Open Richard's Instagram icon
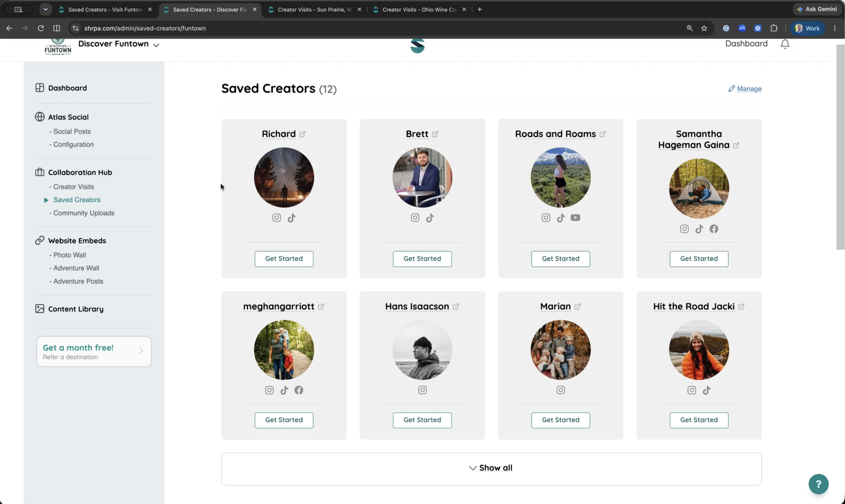The width and height of the screenshot is (845, 504). pos(277,218)
